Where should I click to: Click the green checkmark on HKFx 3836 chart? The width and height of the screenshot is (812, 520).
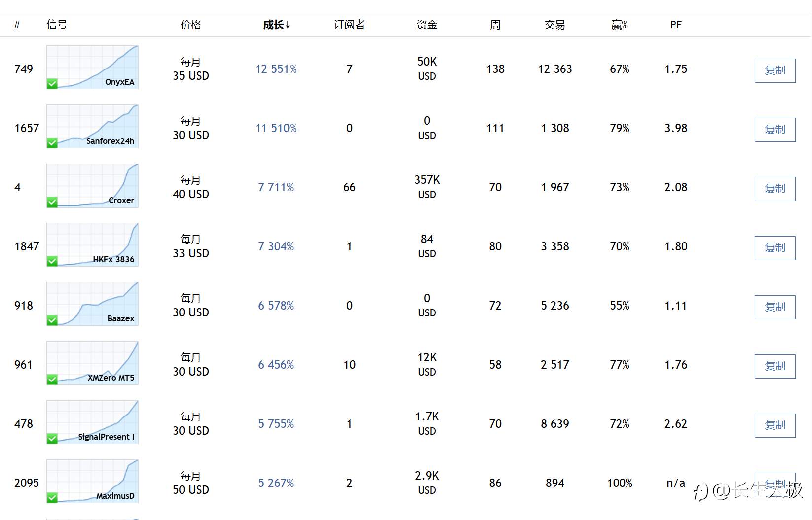tap(52, 261)
